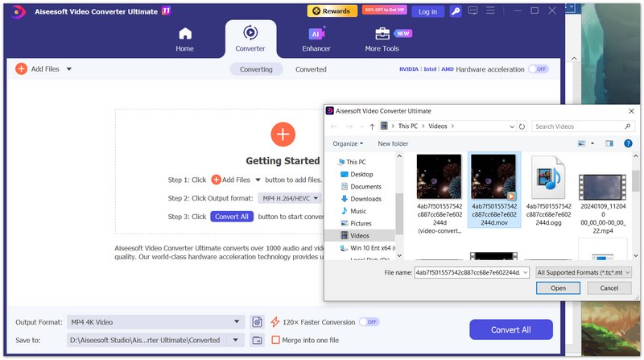Close the file open dialog
This screenshot has height=360, width=644.
631,111
